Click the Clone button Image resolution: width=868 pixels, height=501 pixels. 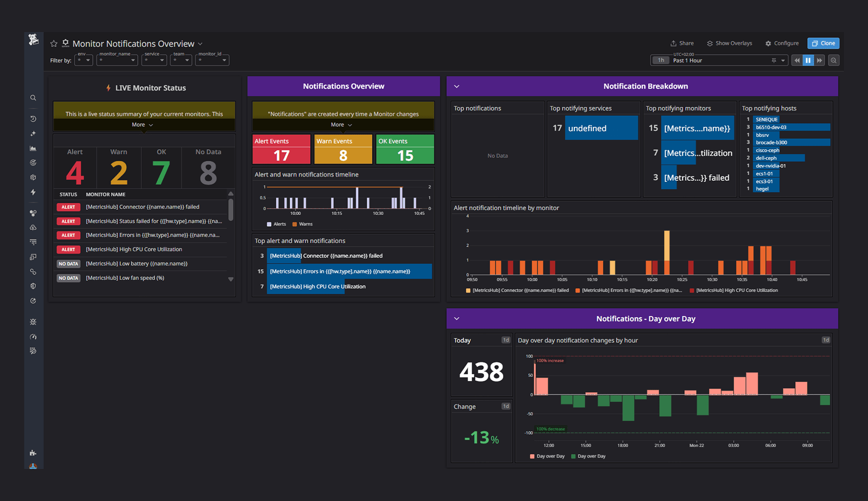tap(823, 43)
